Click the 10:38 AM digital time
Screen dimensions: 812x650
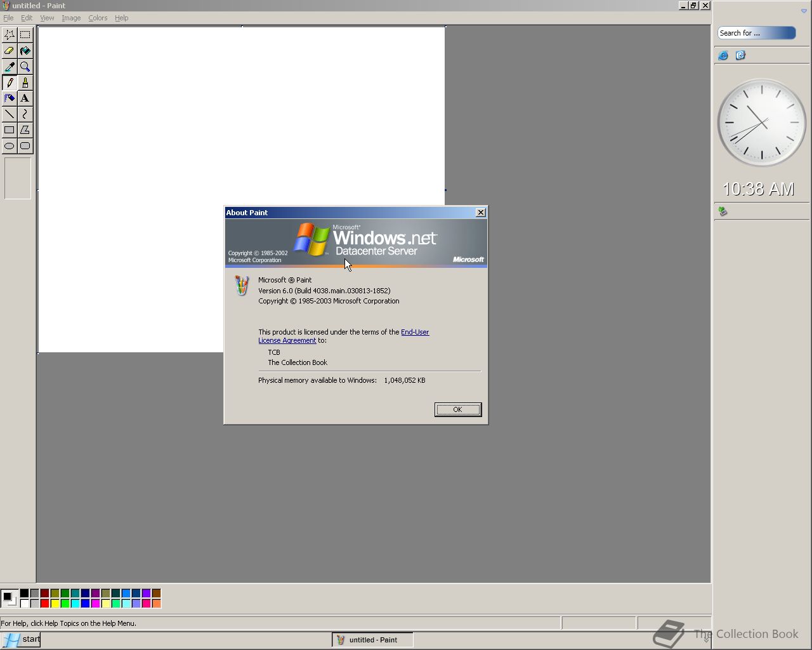point(758,189)
